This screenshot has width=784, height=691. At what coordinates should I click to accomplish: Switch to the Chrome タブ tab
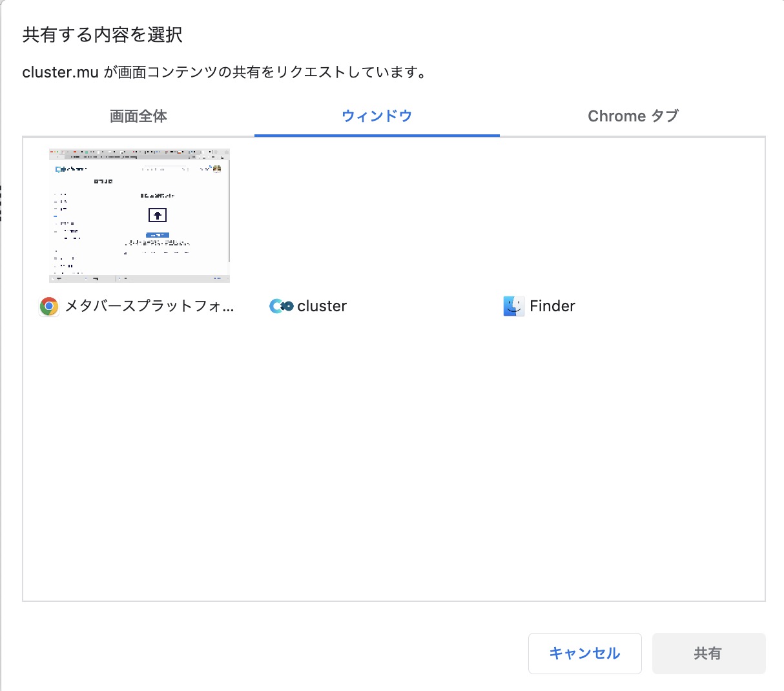(634, 116)
